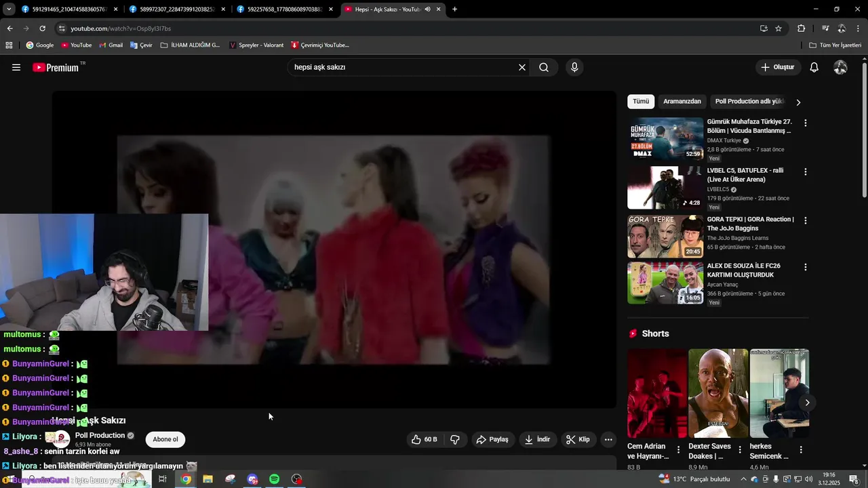Subscribe with Abone ol button

point(165,439)
